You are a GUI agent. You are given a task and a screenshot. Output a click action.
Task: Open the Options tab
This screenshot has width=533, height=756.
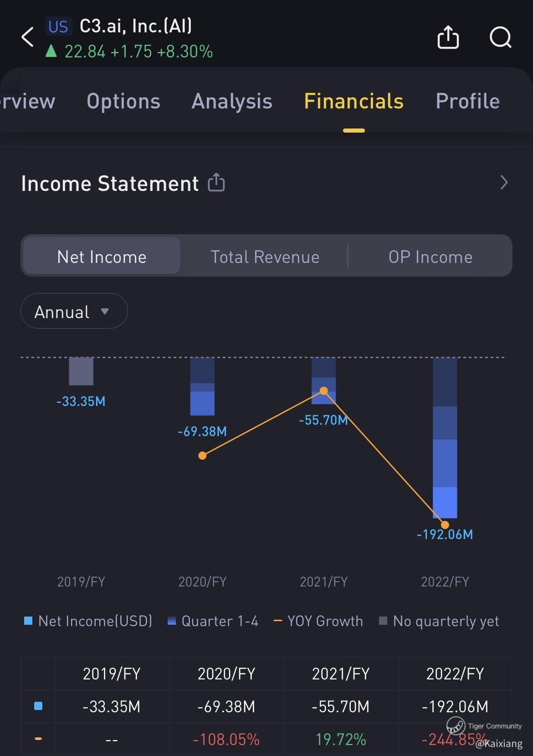(123, 101)
